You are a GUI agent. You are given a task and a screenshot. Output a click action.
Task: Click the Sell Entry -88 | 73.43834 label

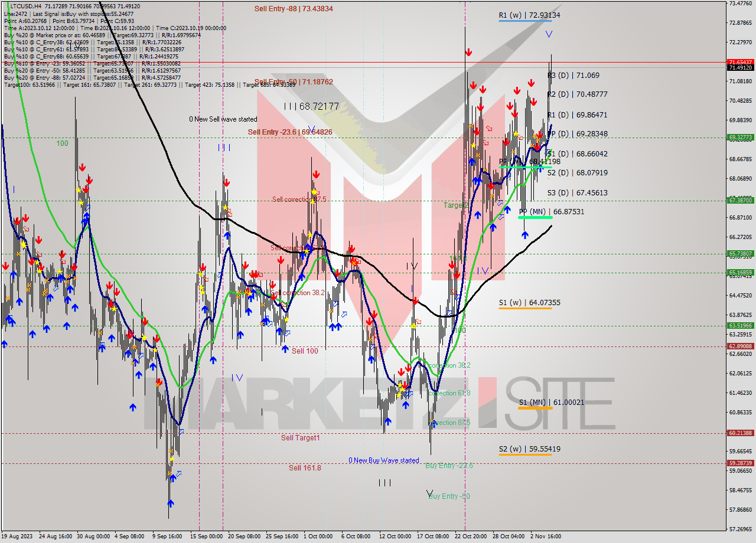pyautogui.click(x=294, y=9)
